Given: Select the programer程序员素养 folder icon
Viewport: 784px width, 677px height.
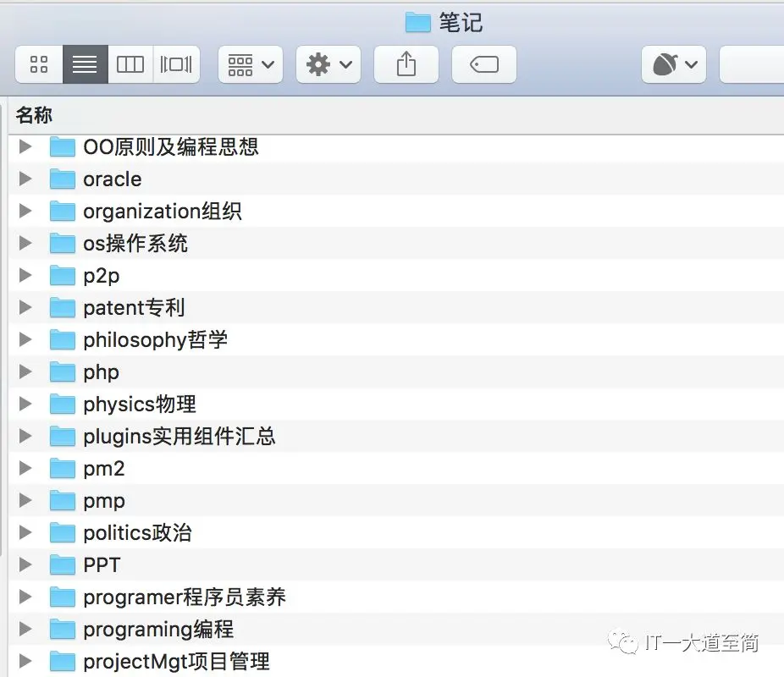Looking at the screenshot, I should 63,597.
